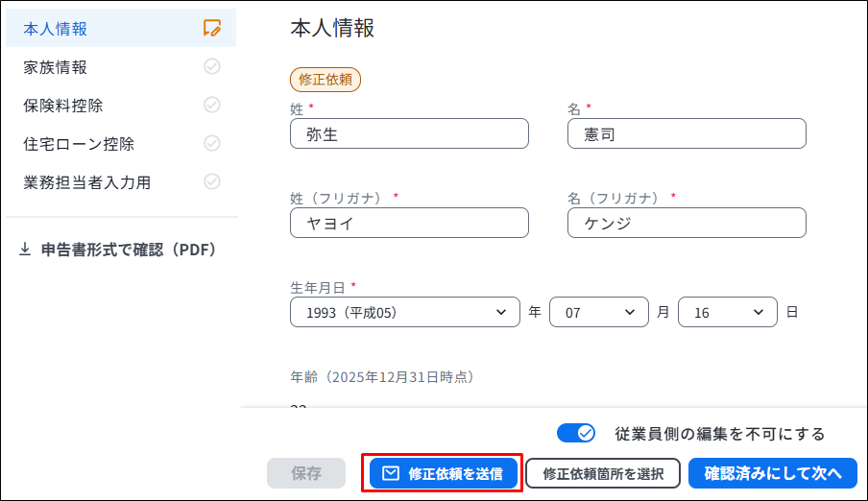Click the 確認済みにして次へ button

772,473
